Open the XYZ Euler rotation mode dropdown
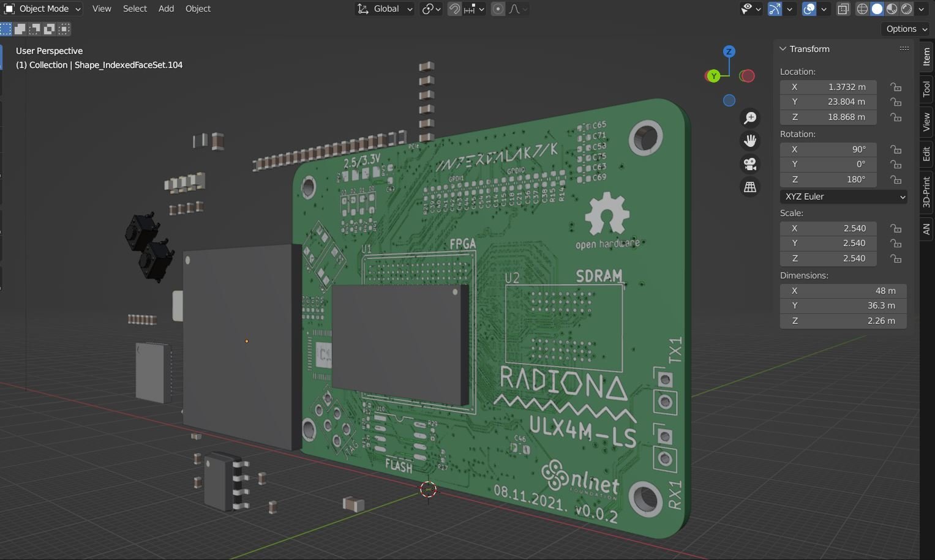935x560 pixels. [x=844, y=196]
